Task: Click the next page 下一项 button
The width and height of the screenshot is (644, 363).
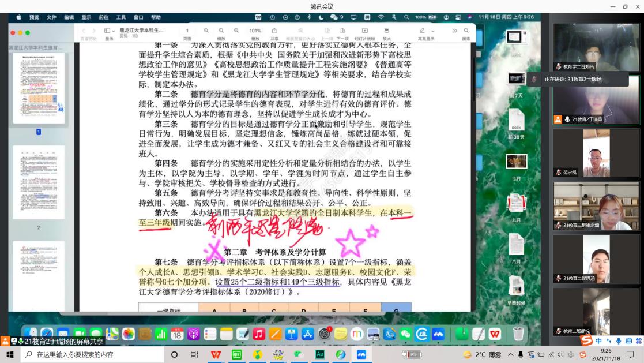Action: (x=342, y=31)
